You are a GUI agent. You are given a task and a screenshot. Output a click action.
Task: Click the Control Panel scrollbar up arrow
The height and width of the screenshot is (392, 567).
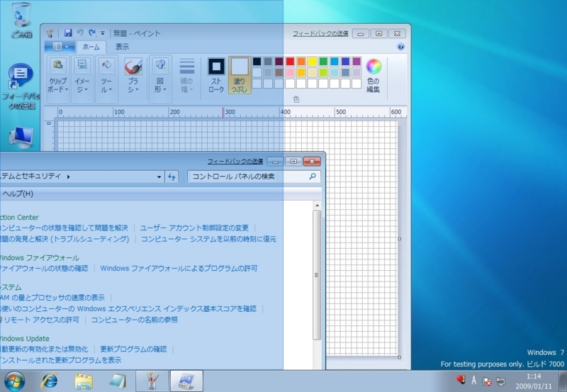317,206
